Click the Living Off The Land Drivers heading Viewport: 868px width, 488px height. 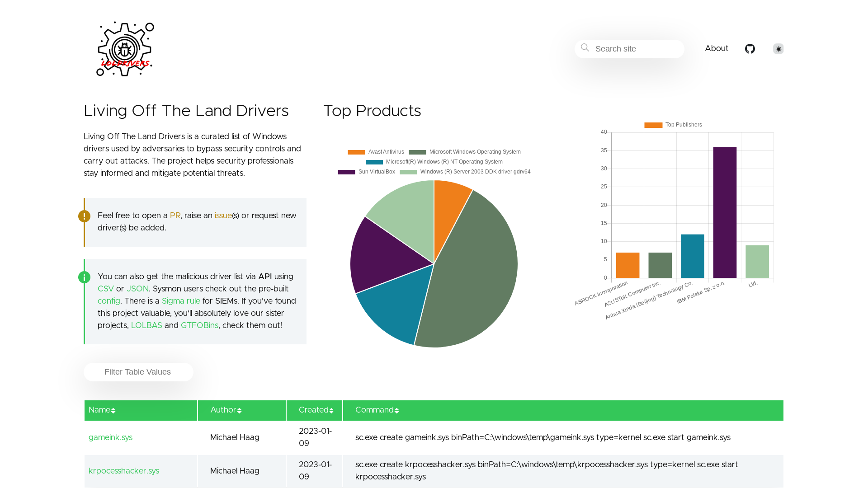(186, 111)
